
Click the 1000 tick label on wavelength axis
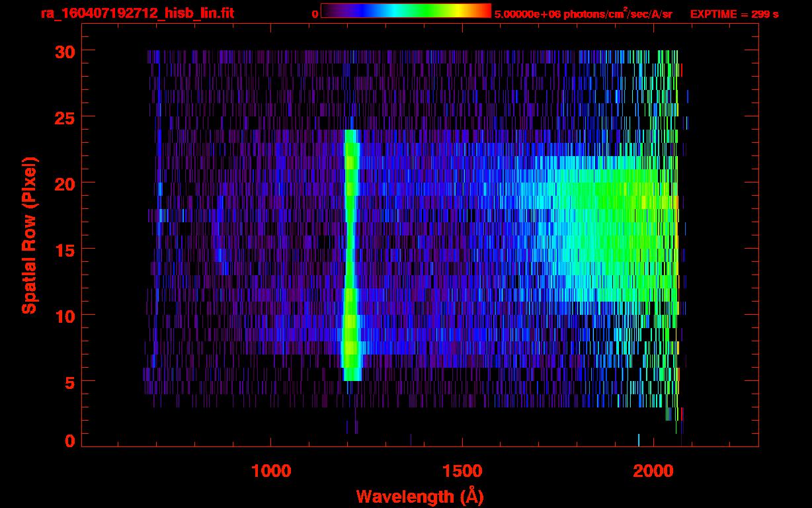pyautogui.click(x=270, y=471)
